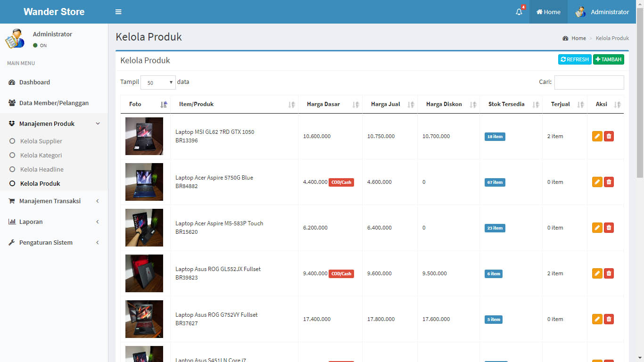This screenshot has width=644, height=362.
Task: Click COD/Cash badge on Acer 5750G row
Action: pos(341,182)
